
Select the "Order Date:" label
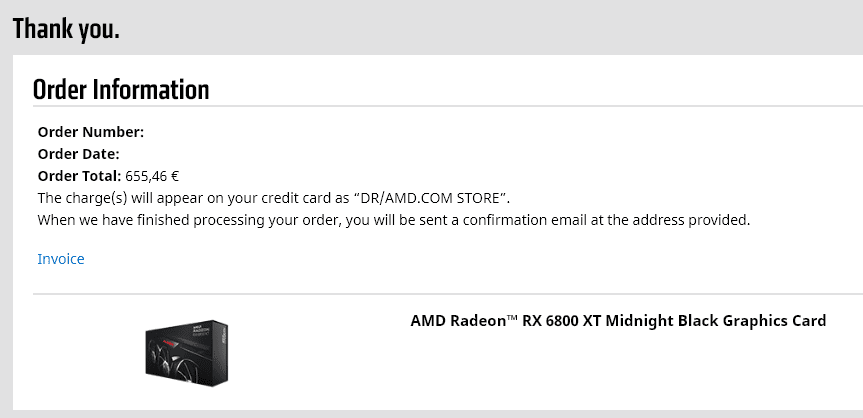pyautogui.click(x=79, y=154)
